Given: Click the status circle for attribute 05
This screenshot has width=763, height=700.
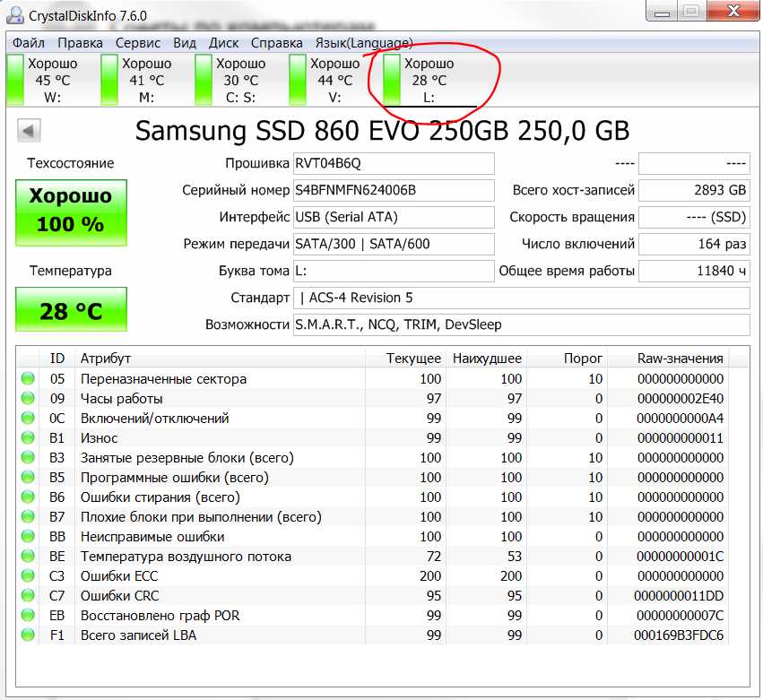Looking at the screenshot, I should (28, 378).
